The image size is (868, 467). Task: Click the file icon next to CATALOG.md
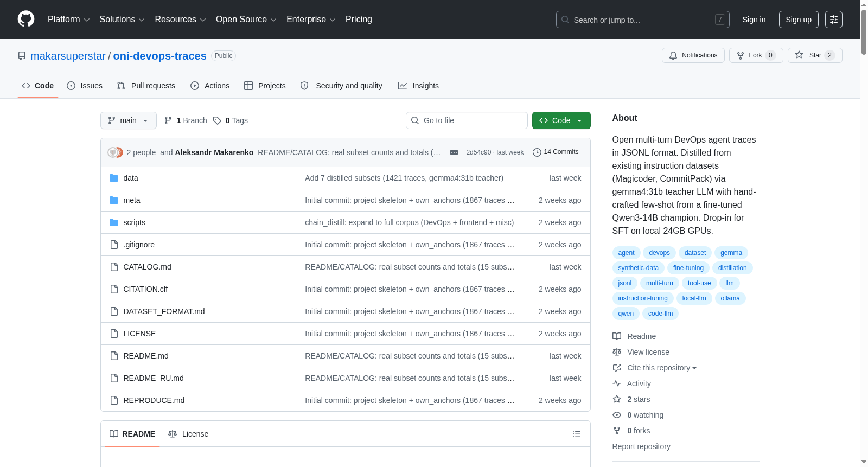pyautogui.click(x=114, y=267)
